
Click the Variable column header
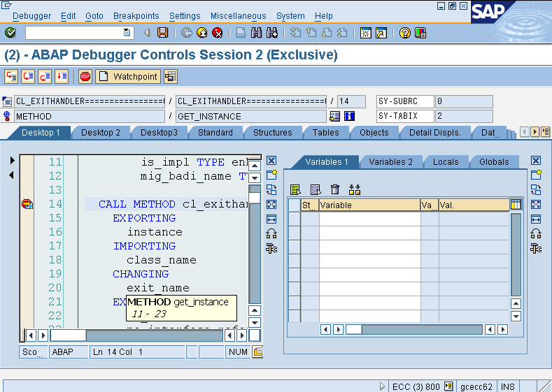[369, 205]
